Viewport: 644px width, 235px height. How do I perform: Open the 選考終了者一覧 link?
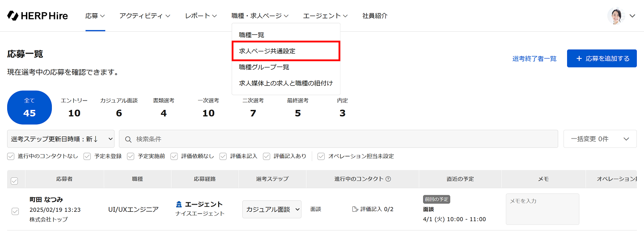coord(534,59)
